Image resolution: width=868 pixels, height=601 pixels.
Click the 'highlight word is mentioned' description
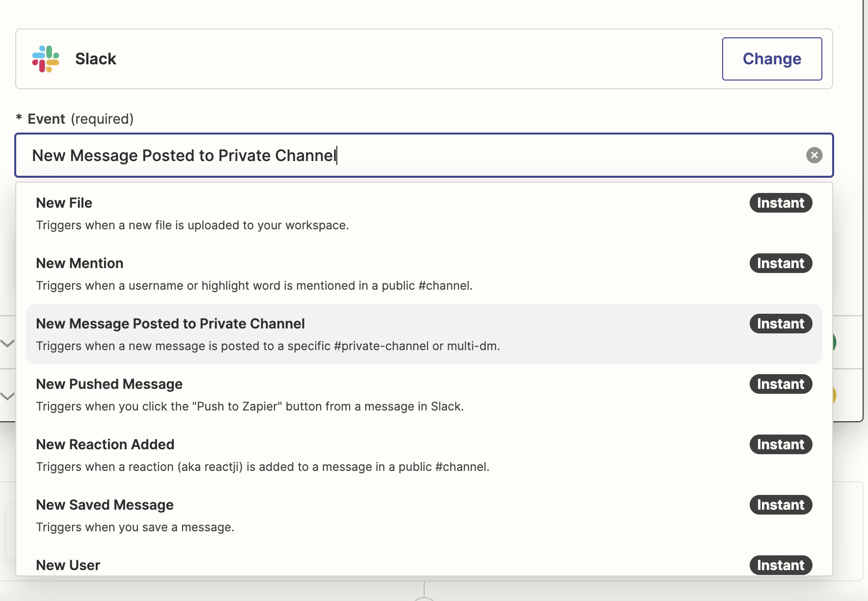click(254, 286)
